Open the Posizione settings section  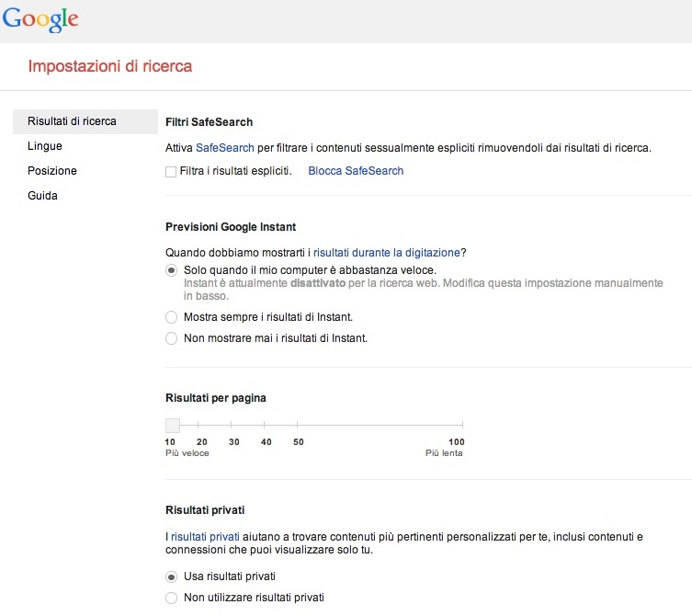point(52,171)
